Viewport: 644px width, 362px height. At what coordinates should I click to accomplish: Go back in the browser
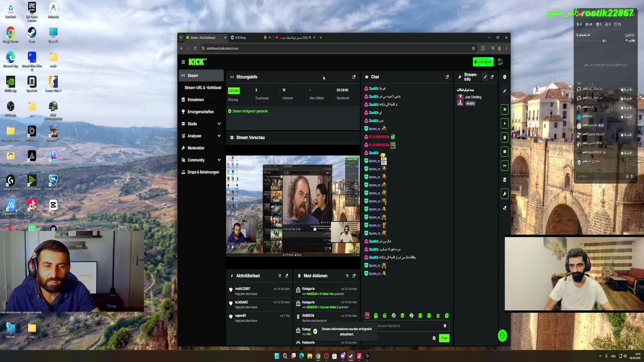click(x=182, y=48)
